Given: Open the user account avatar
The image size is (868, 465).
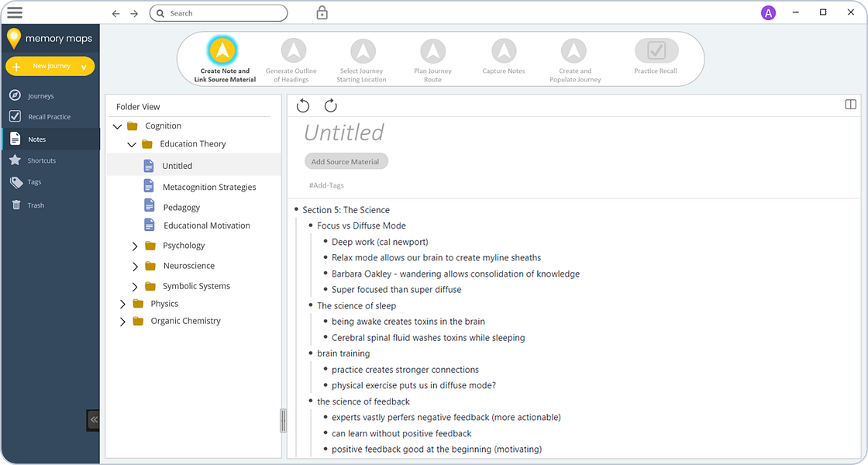Looking at the screenshot, I should 768,12.
